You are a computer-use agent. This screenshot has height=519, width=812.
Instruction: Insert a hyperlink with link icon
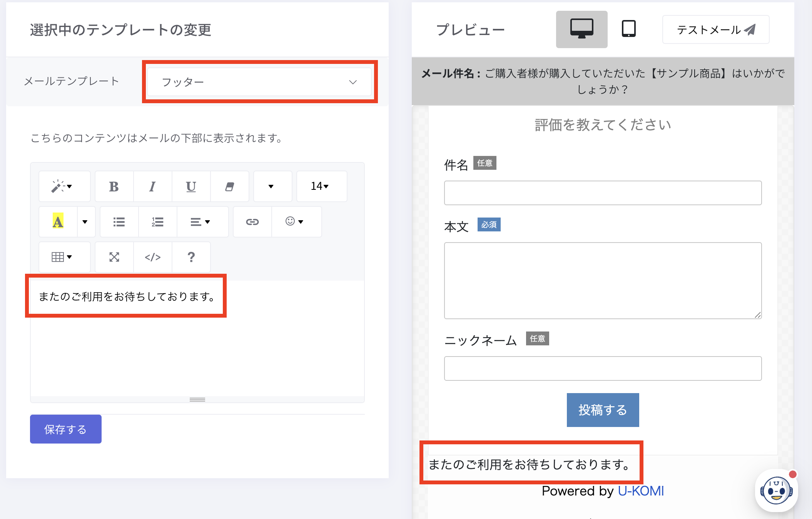pos(252,222)
